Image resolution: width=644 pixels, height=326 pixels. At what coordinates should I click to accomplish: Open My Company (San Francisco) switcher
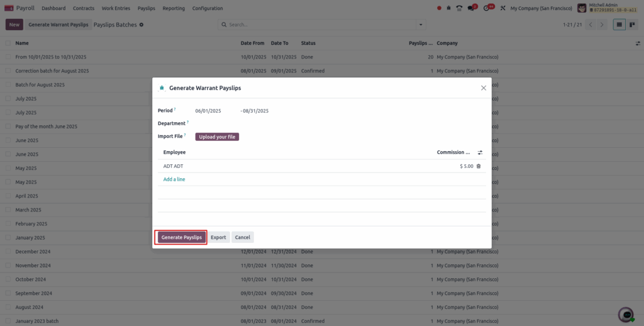(541, 8)
